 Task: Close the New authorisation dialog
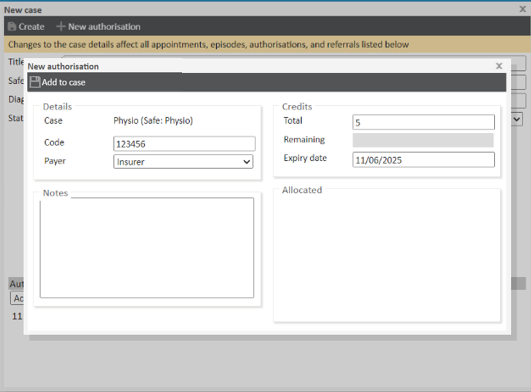tap(499, 66)
